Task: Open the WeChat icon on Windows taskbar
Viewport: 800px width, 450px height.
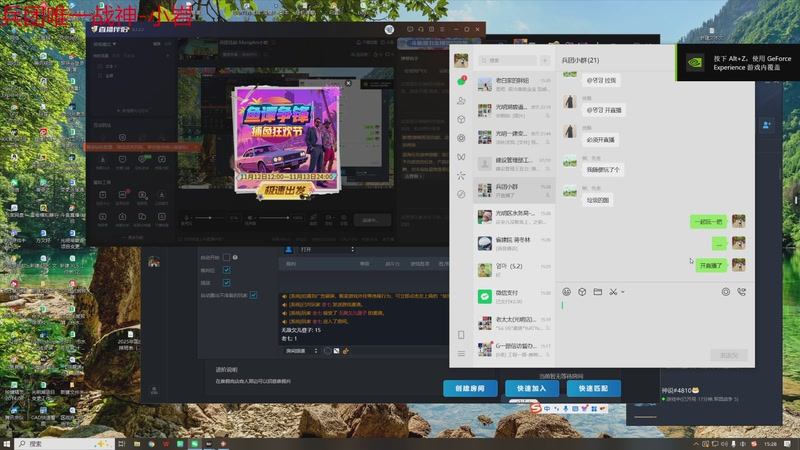Action: (x=194, y=444)
